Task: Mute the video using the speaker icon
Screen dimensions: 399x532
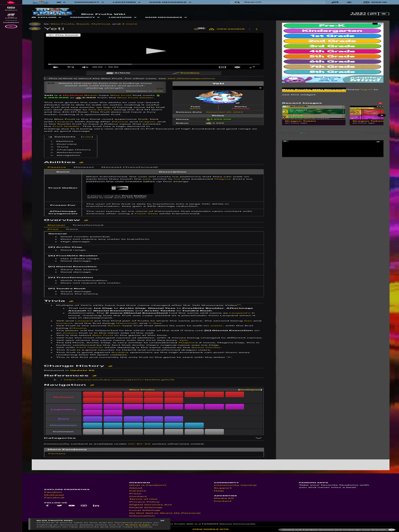Action: pyautogui.click(x=85, y=67)
